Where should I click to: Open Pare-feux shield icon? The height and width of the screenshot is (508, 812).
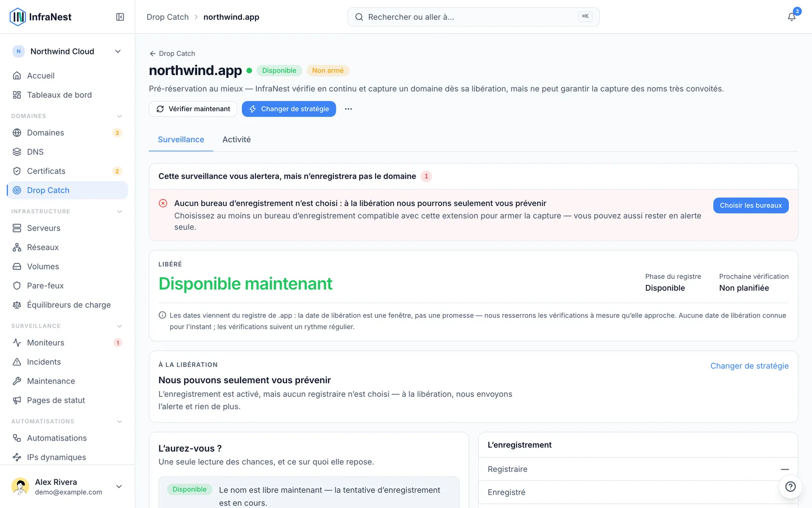[17, 286]
